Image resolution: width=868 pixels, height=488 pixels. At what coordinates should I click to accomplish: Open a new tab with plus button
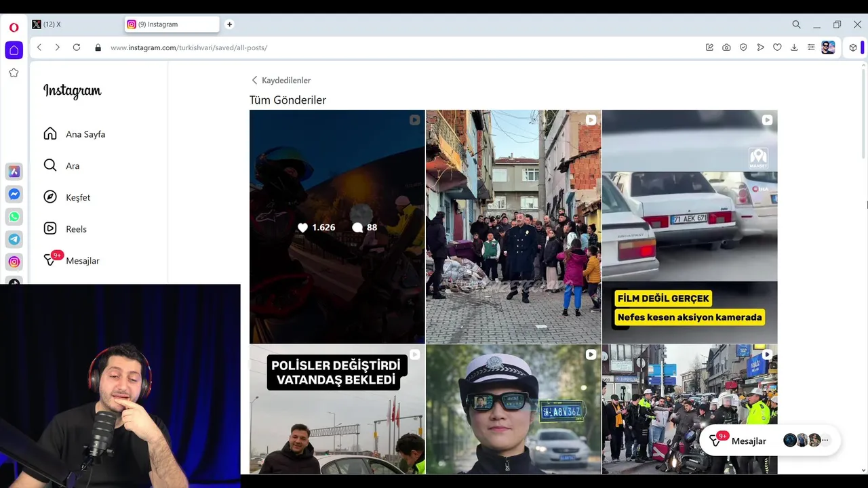pyautogui.click(x=229, y=24)
